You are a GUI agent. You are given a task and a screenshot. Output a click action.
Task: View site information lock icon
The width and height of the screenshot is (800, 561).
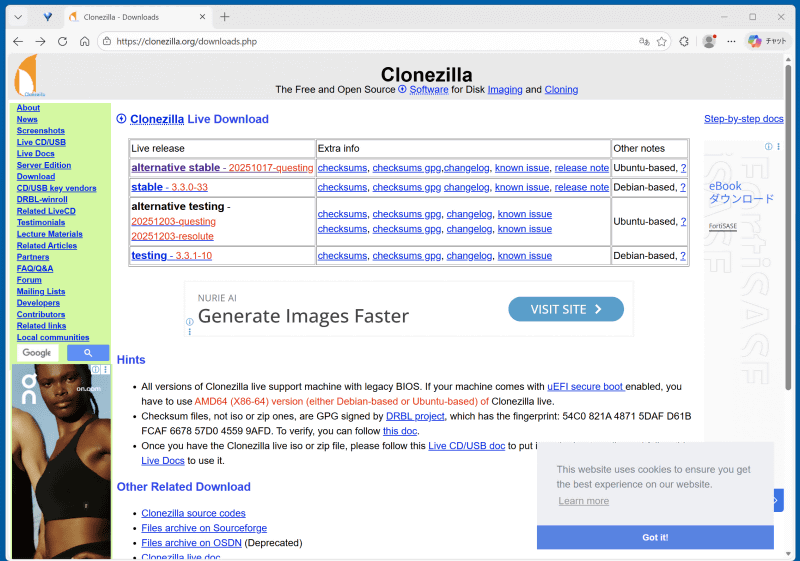pos(107,41)
